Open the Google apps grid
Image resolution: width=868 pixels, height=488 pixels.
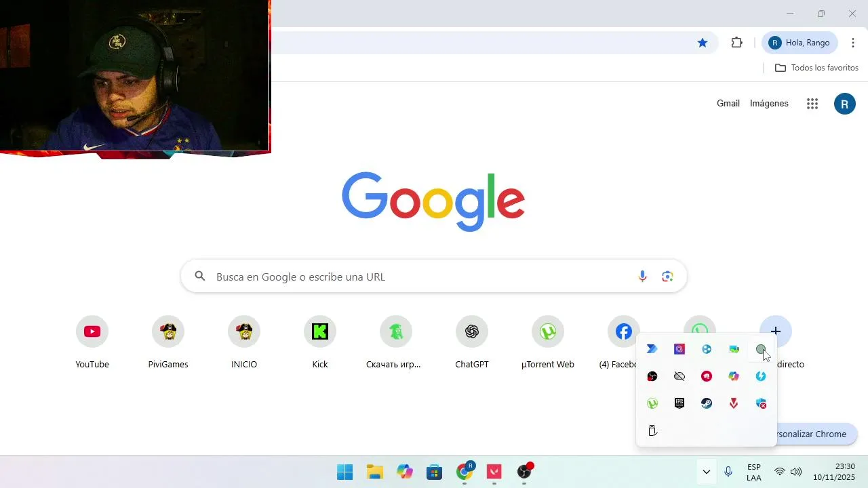812,104
